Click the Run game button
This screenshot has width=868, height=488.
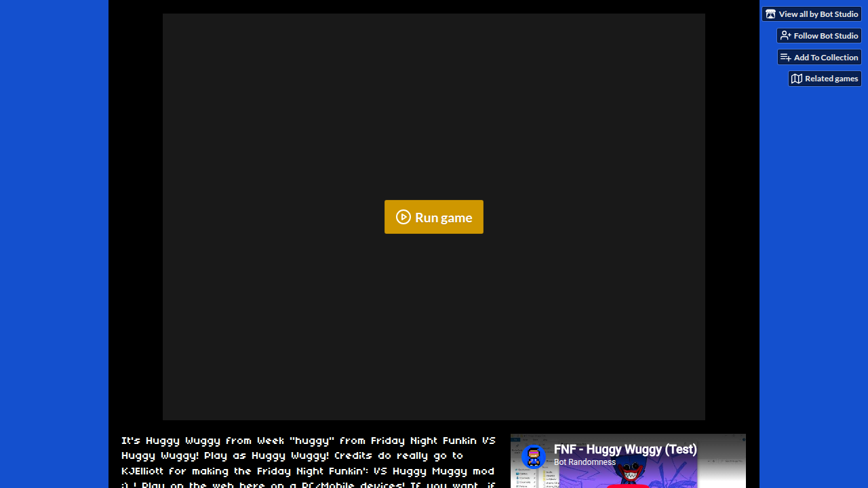(x=434, y=217)
